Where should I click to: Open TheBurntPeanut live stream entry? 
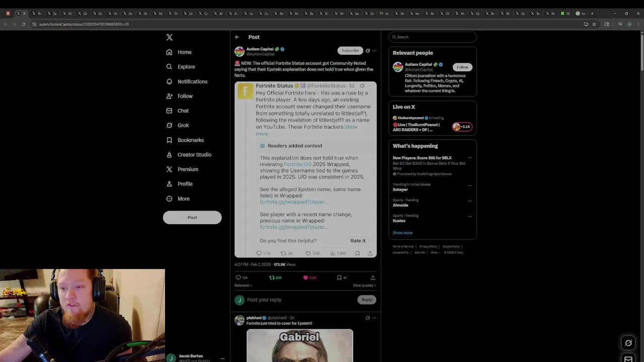click(433, 124)
